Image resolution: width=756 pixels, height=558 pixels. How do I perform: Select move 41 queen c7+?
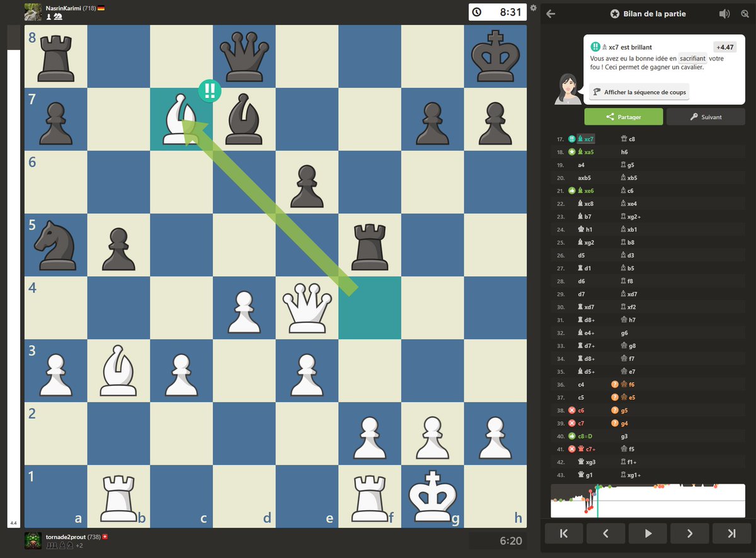click(x=587, y=449)
